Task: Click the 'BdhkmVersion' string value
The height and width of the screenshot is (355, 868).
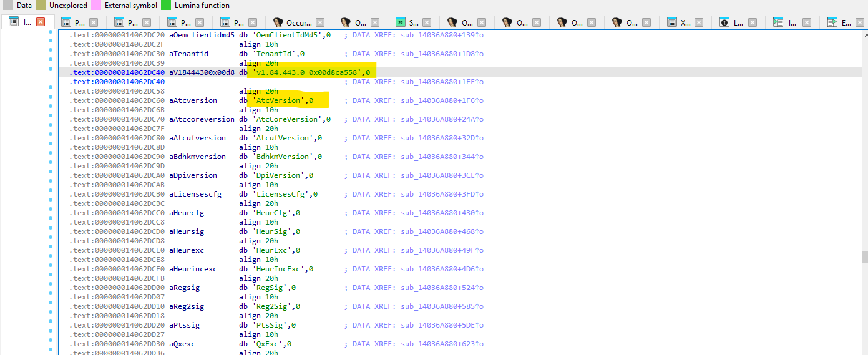Action: [283, 157]
